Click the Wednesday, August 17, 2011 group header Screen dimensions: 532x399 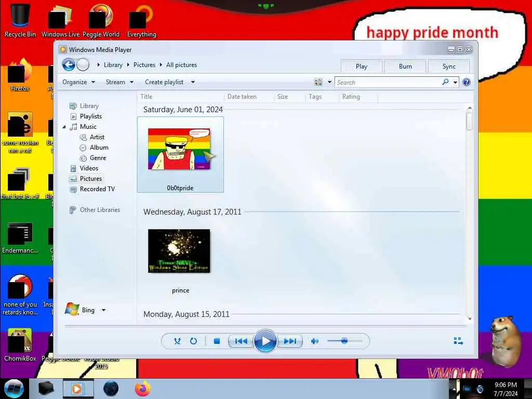[192, 212]
